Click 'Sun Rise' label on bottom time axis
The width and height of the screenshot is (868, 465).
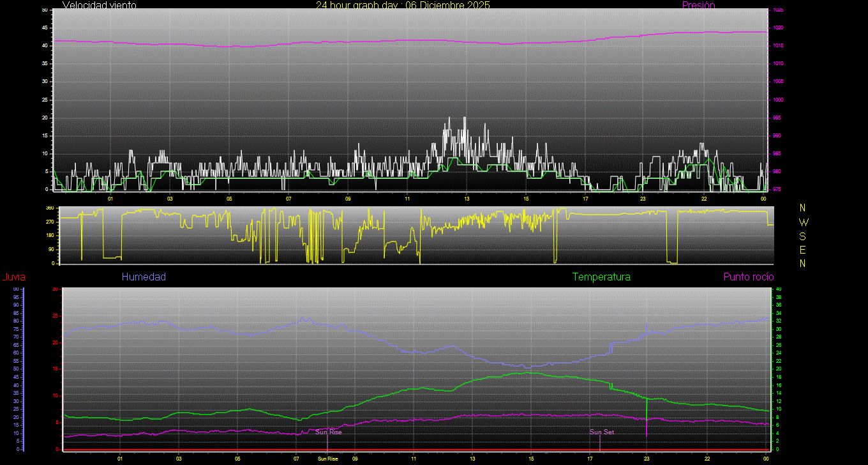pyautogui.click(x=328, y=459)
